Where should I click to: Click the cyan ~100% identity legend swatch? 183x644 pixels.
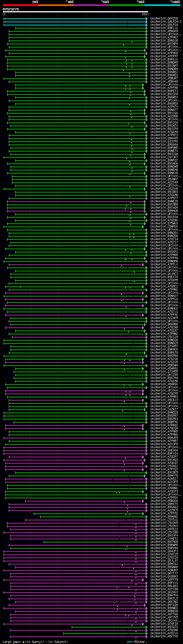162,5
